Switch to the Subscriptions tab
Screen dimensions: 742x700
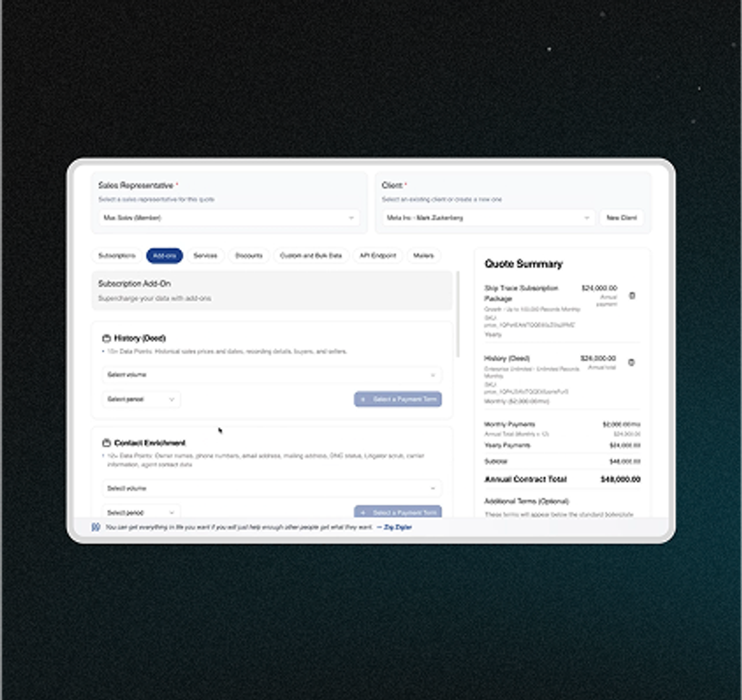point(117,255)
